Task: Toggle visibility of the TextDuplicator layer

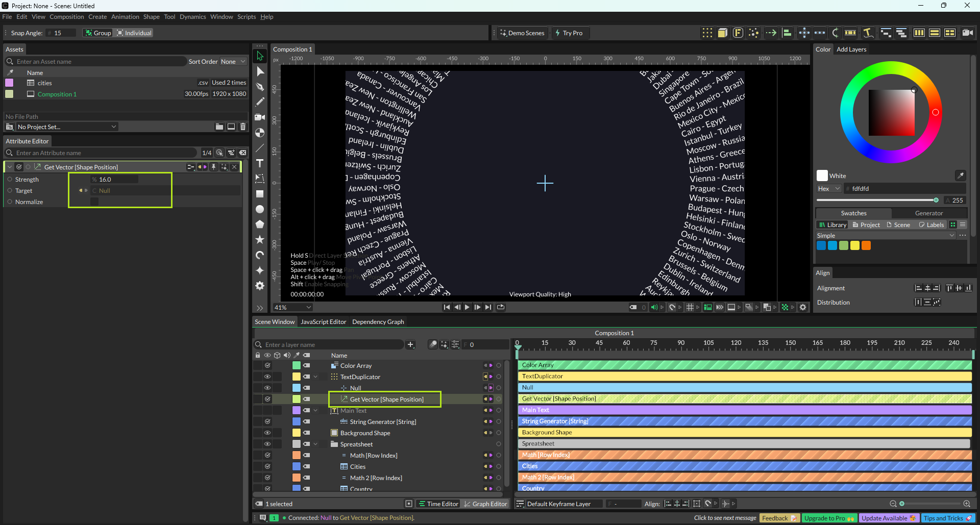Action: (x=267, y=377)
